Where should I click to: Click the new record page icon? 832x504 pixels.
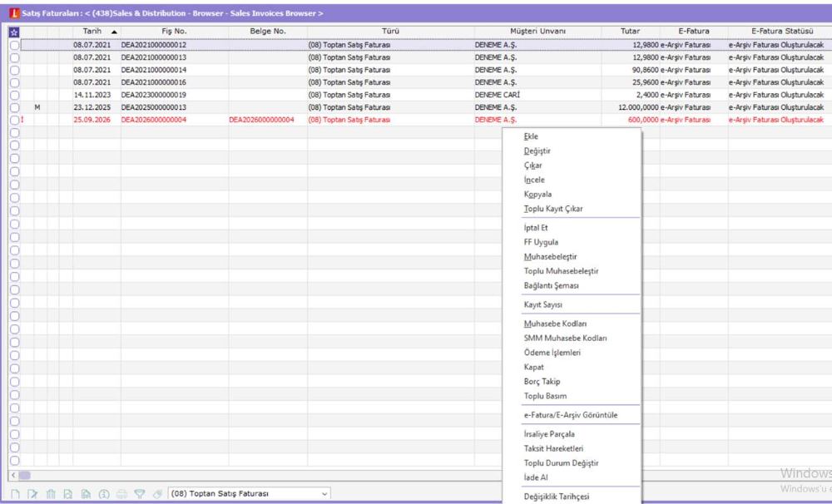[15, 494]
